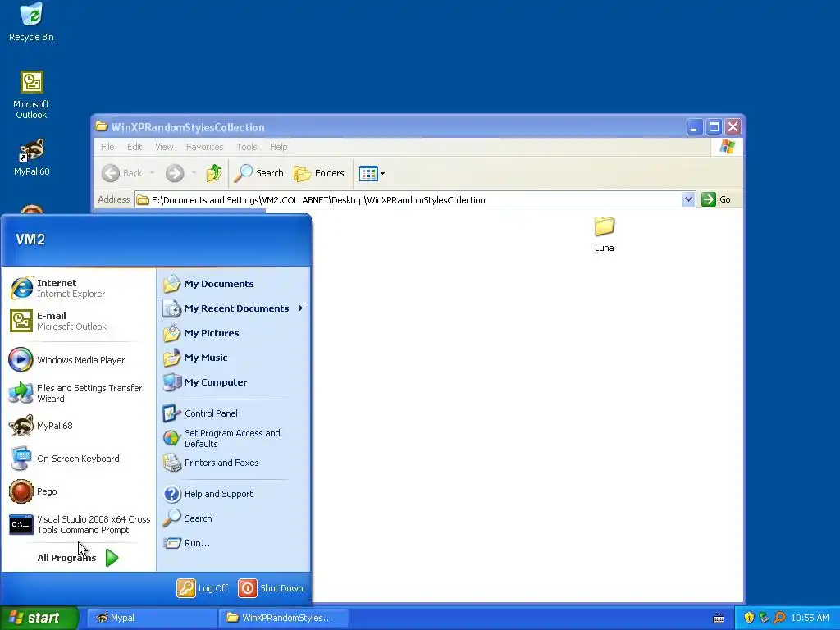The image size is (840, 630).
Task: Open Help and Support
Action: tap(234, 494)
